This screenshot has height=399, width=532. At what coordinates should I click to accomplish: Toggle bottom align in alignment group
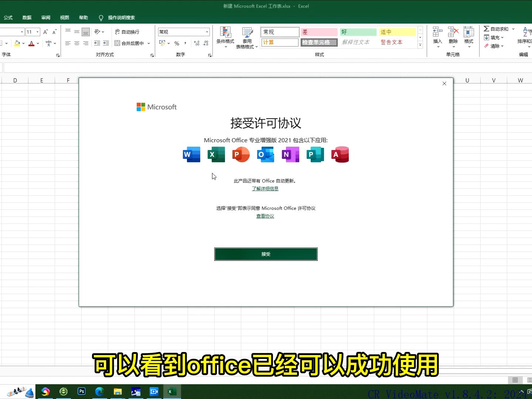pyautogui.click(x=86, y=32)
